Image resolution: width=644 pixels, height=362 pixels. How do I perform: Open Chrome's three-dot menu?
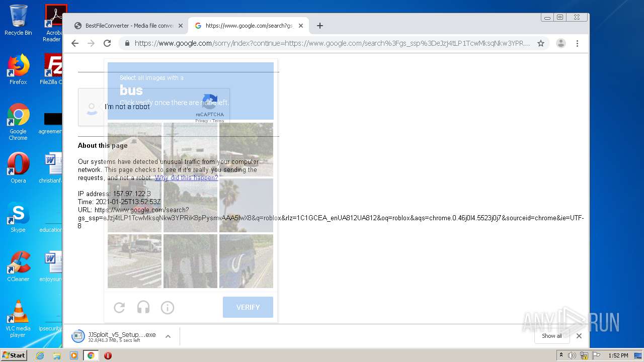[x=578, y=43]
